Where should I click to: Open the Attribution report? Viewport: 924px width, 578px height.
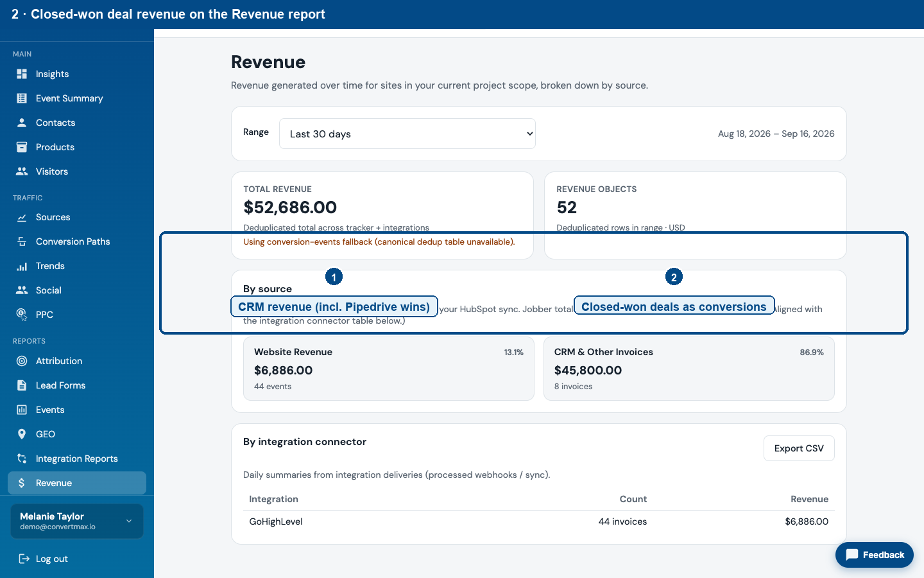click(77, 361)
